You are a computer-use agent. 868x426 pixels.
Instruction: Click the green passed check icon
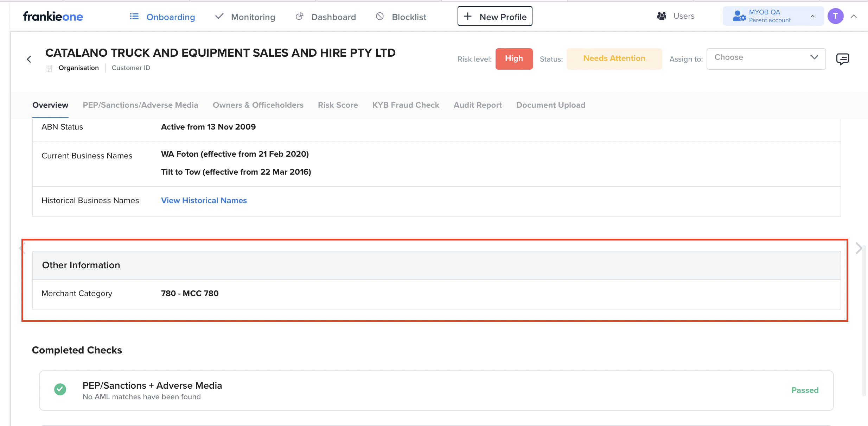click(x=60, y=389)
